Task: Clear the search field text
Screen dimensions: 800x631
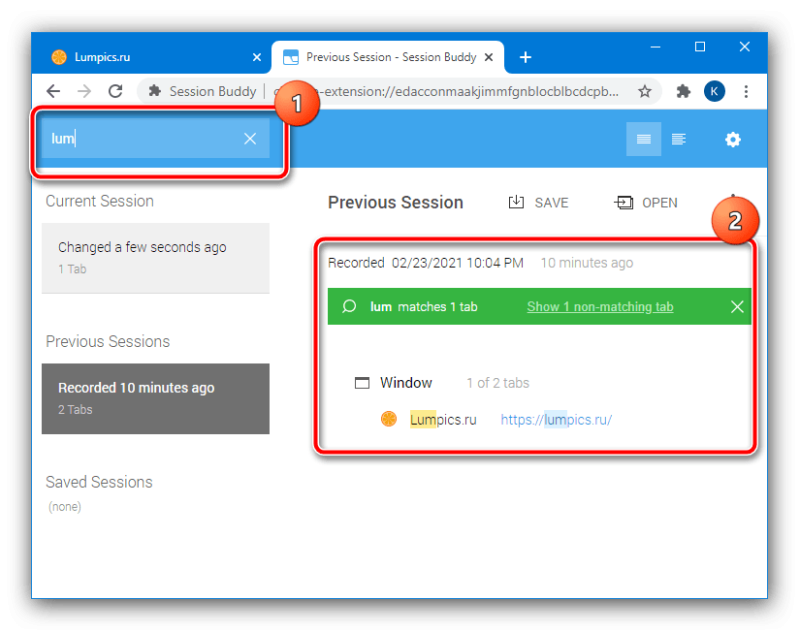Action: pyautogui.click(x=250, y=139)
